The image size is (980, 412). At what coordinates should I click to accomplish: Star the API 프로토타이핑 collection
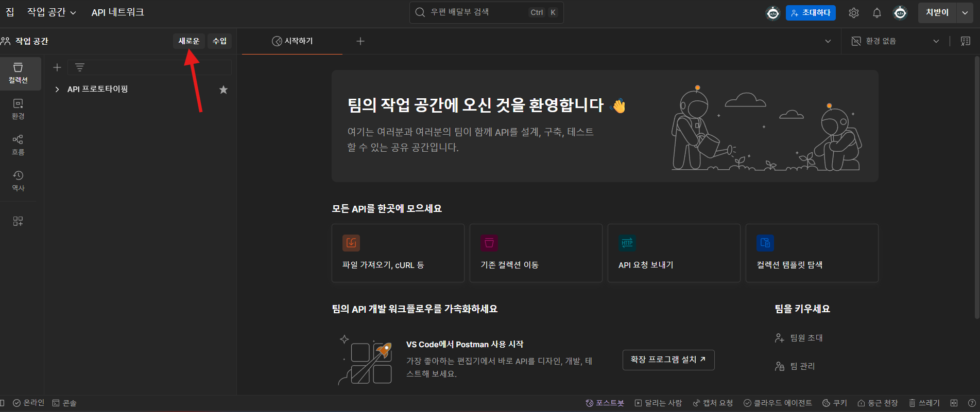[x=223, y=89]
